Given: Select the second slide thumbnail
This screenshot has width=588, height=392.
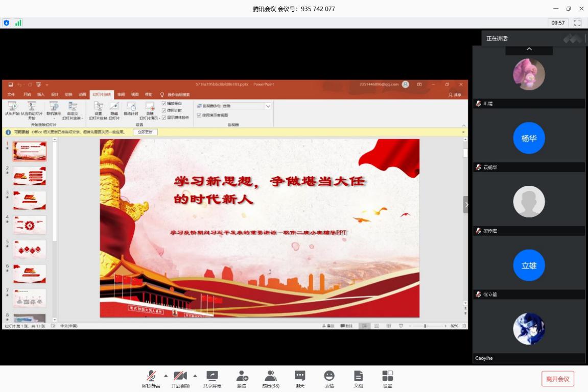Looking at the screenshot, I should point(30,176).
